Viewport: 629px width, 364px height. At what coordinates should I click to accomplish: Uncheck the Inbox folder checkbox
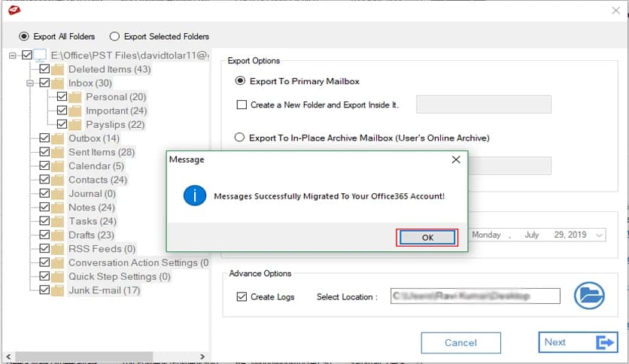(44, 83)
